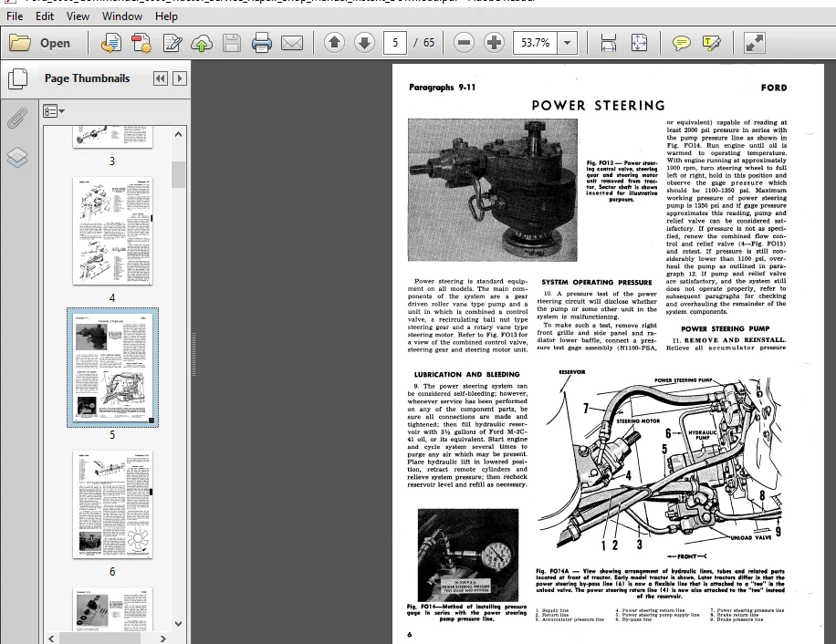
Task: Click the Email envelope icon
Action: pyautogui.click(x=292, y=43)
